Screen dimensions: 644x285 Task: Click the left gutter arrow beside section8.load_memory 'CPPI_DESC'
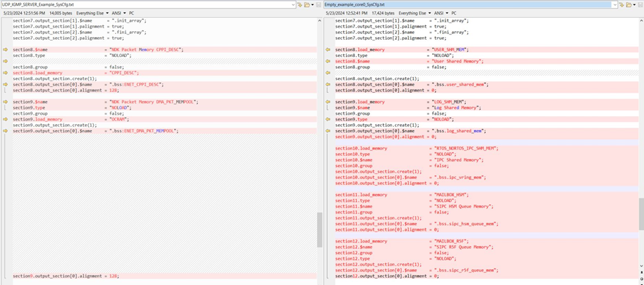pyautogui.click(x=5, y=73)
